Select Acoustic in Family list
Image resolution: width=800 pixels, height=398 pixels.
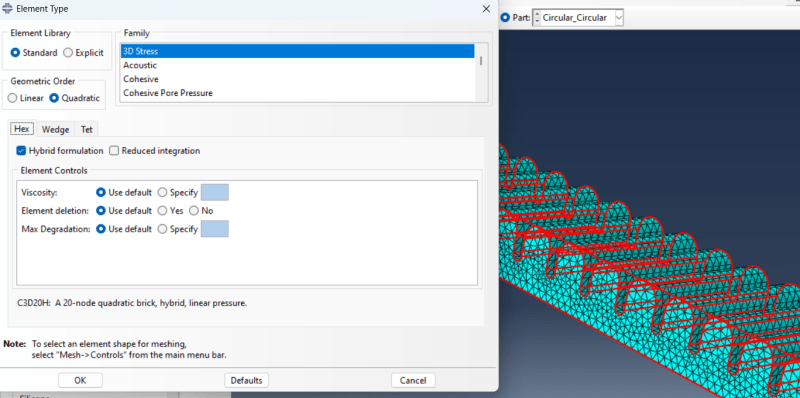pos(297,65)
